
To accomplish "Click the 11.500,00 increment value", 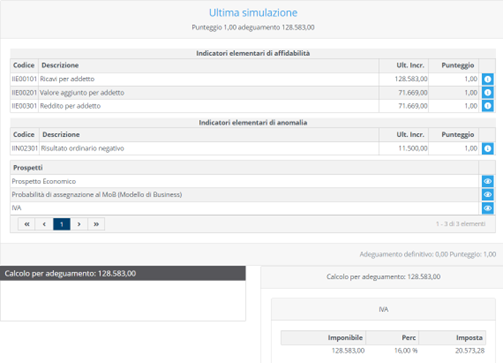I will point(413,148).
